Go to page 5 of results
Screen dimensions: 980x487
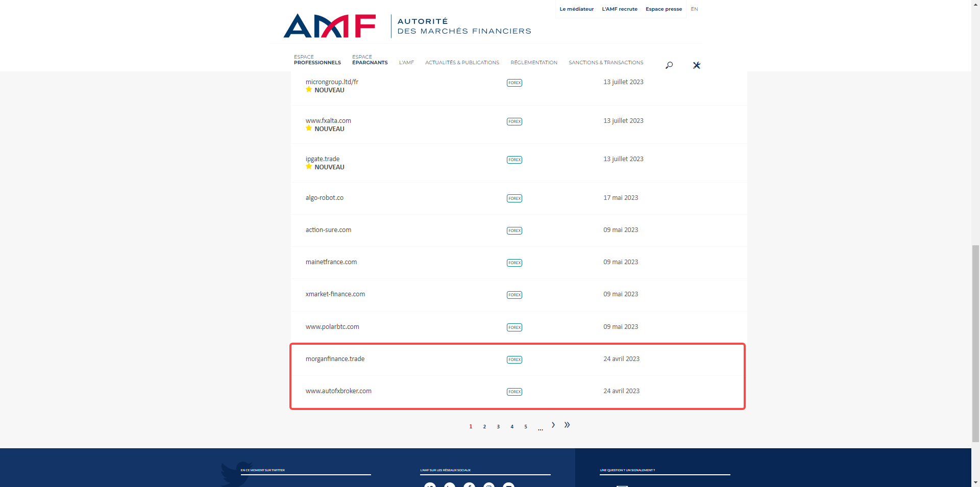[526, 427]
